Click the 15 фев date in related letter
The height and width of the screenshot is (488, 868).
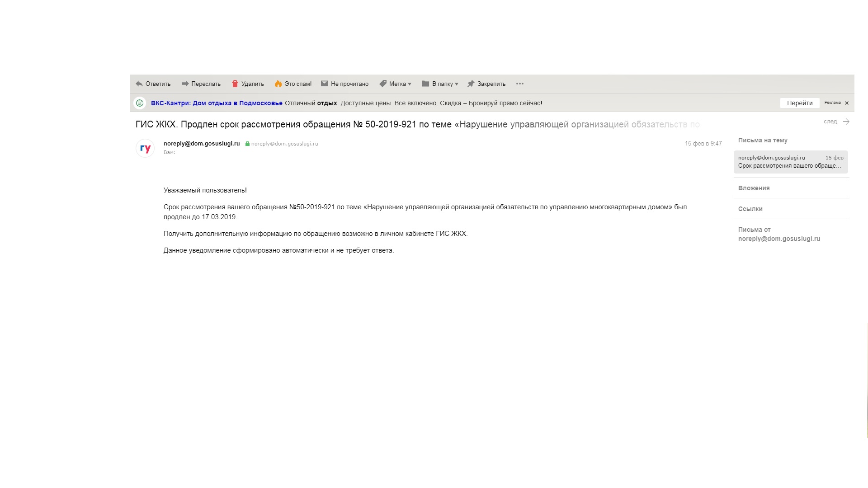click(x=835, y=158)
